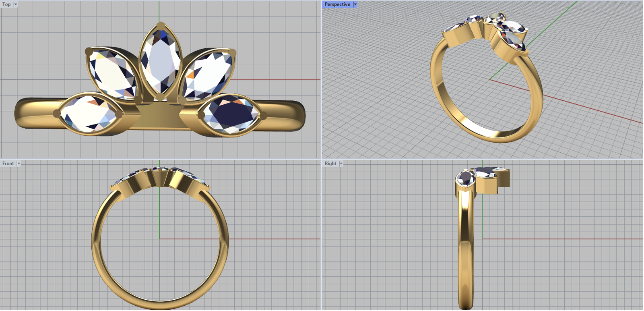Pick the upper-right tilted gem in Top view
Screen dimensions: 644x311
point(207,74)
